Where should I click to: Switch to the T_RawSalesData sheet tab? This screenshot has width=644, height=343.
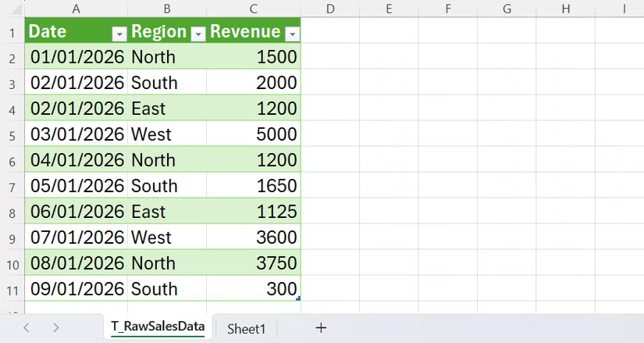[158, 327]
